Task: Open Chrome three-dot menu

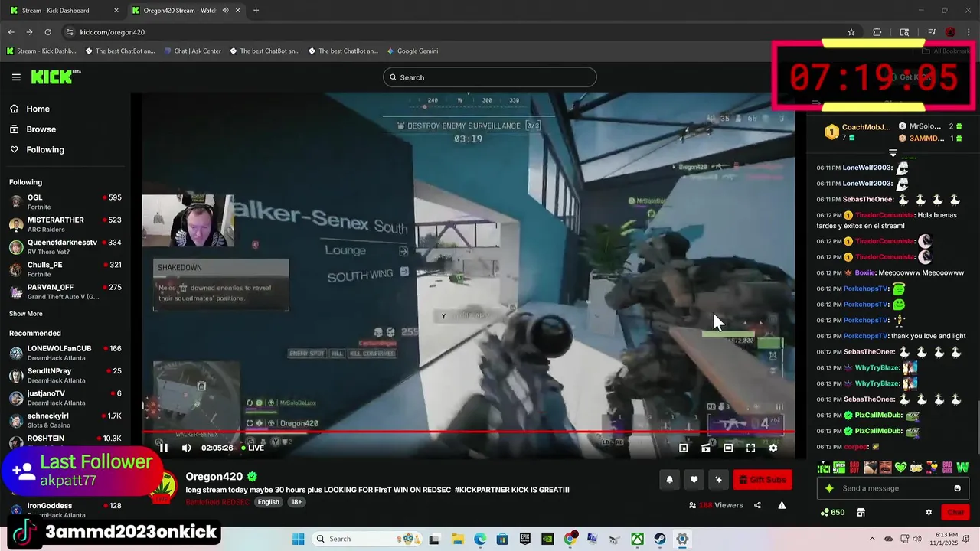Action: tap(969, 32)
